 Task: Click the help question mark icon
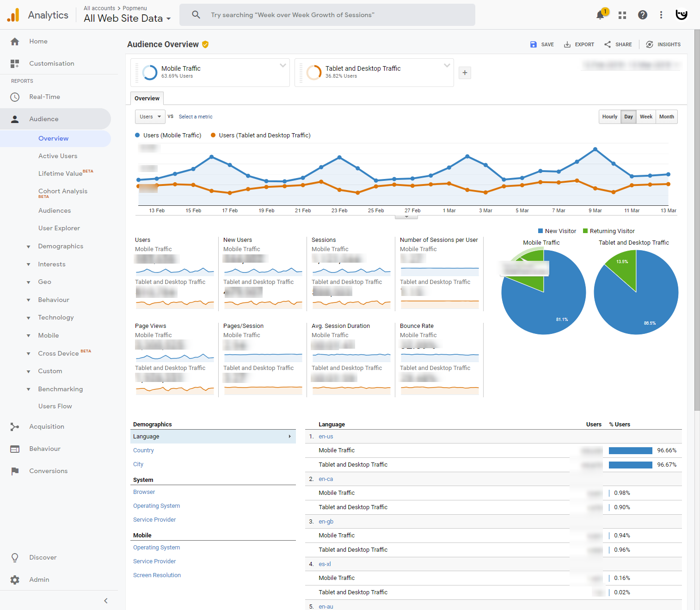click(642, 15)
